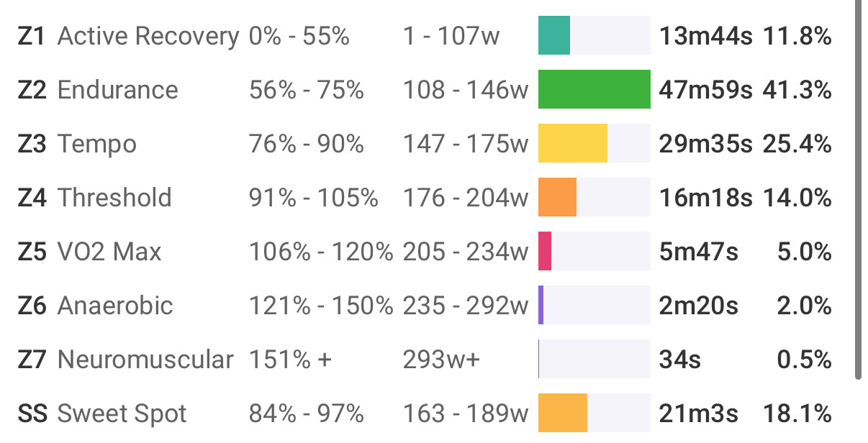Click the Sweet Spot orange bar

[x=563, y=413]
